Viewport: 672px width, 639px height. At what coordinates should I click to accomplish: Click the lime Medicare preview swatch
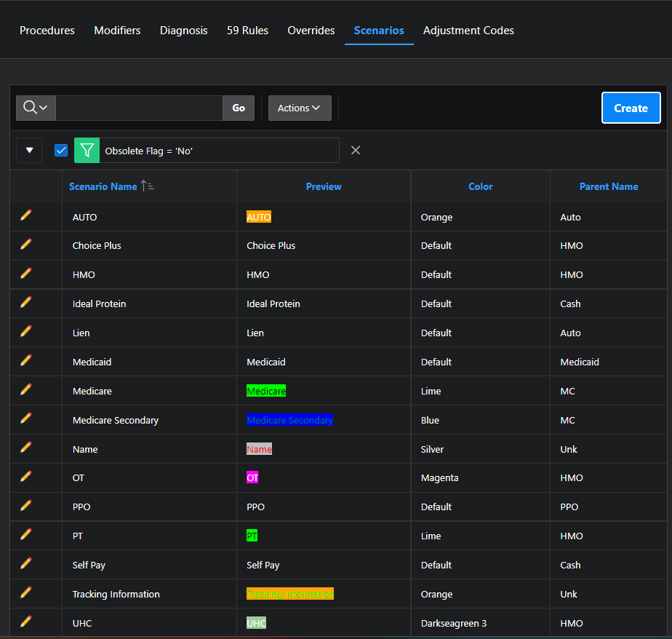click(266, 391)
